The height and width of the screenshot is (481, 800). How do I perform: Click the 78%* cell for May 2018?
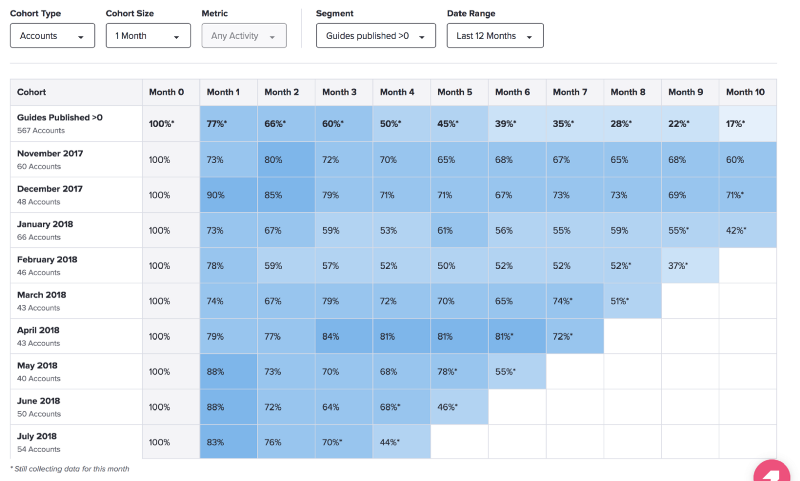pos(459,371)
